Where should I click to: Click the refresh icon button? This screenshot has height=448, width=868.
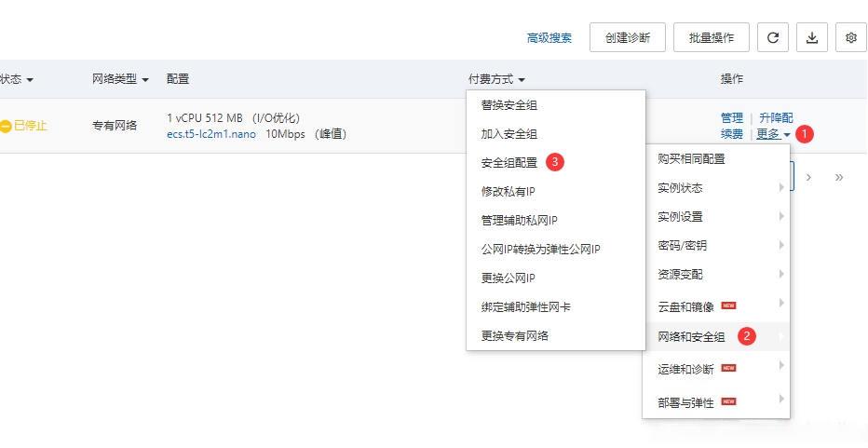(772, 38)
